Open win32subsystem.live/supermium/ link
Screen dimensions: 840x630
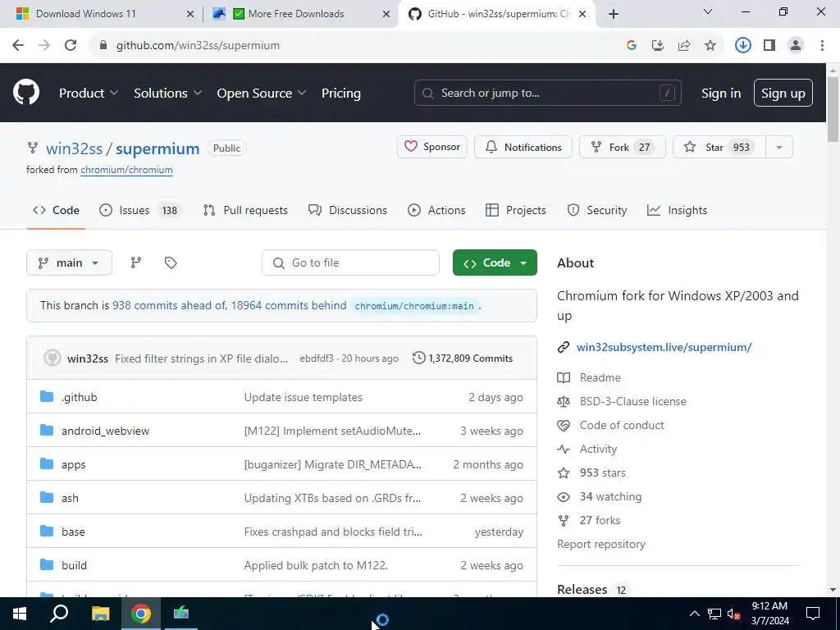pyautogui.click(x=664, y=347)
